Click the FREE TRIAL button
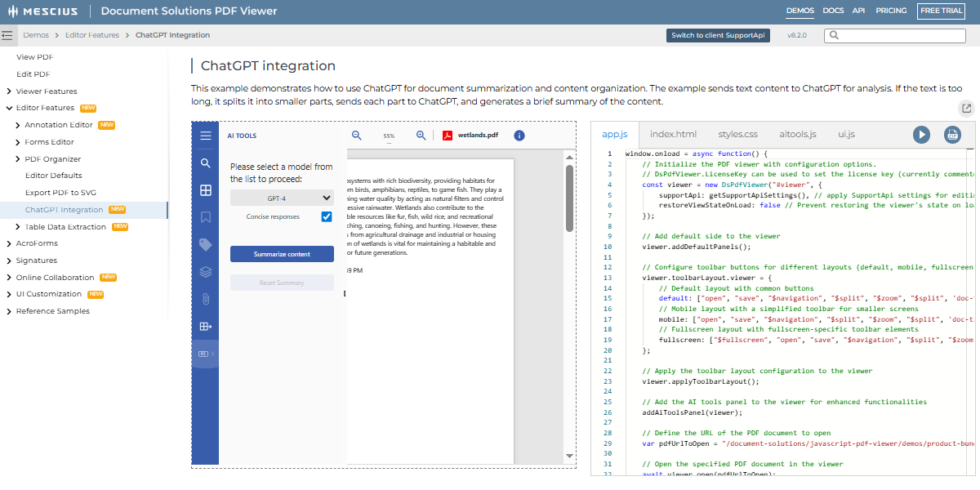The height and width of the screenshot is (490, 980). [x=941, y=11]
